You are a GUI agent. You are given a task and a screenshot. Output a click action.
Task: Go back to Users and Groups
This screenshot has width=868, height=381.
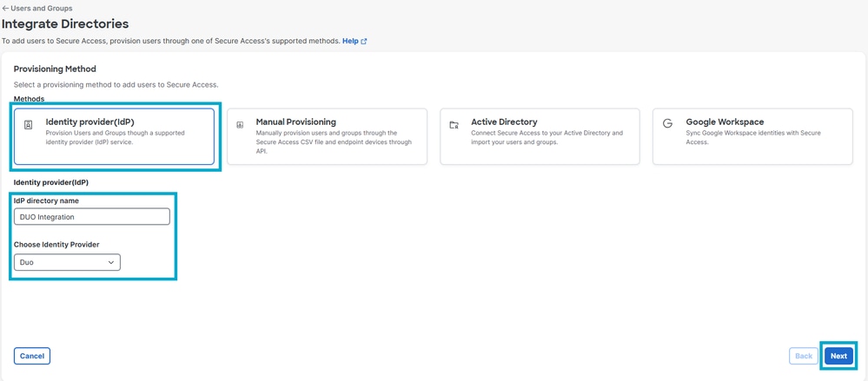37,9
